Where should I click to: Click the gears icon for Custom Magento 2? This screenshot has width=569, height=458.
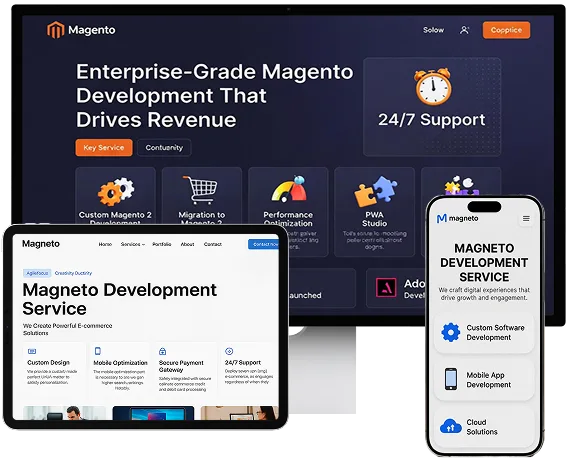[116, 191]
